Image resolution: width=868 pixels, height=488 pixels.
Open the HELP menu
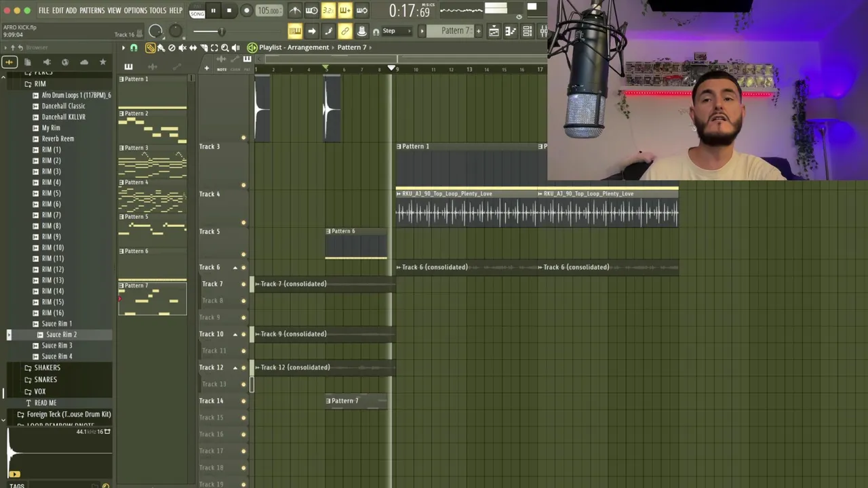pyautogui.click(x=176, y=11)
